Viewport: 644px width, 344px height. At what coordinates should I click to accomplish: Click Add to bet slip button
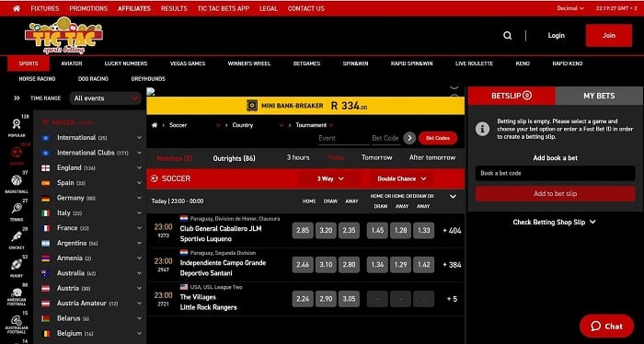pos(556,194)
